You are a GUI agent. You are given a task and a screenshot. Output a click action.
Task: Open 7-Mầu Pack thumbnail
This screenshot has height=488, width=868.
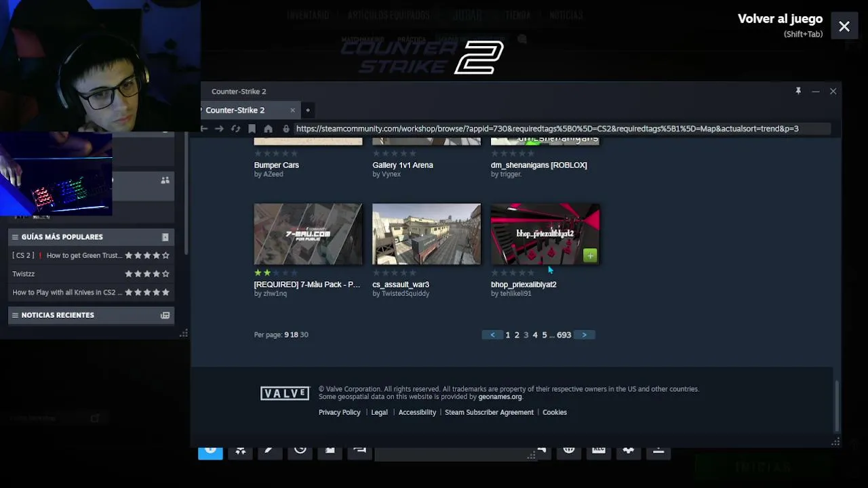[308, 234]
